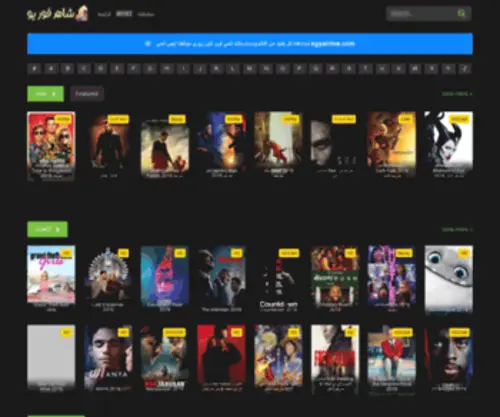Open the Grand Theft Girls poster
Viewport: 500px width, 417px height.
[x=51, y=279]
